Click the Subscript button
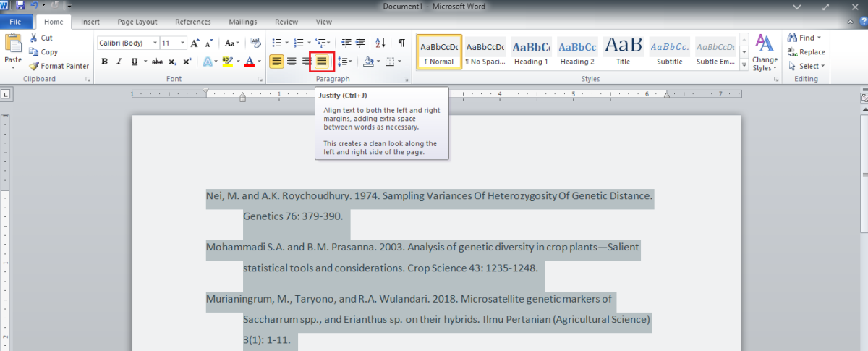The width and height of the screenshot is (868, 351). coord(174,62)
